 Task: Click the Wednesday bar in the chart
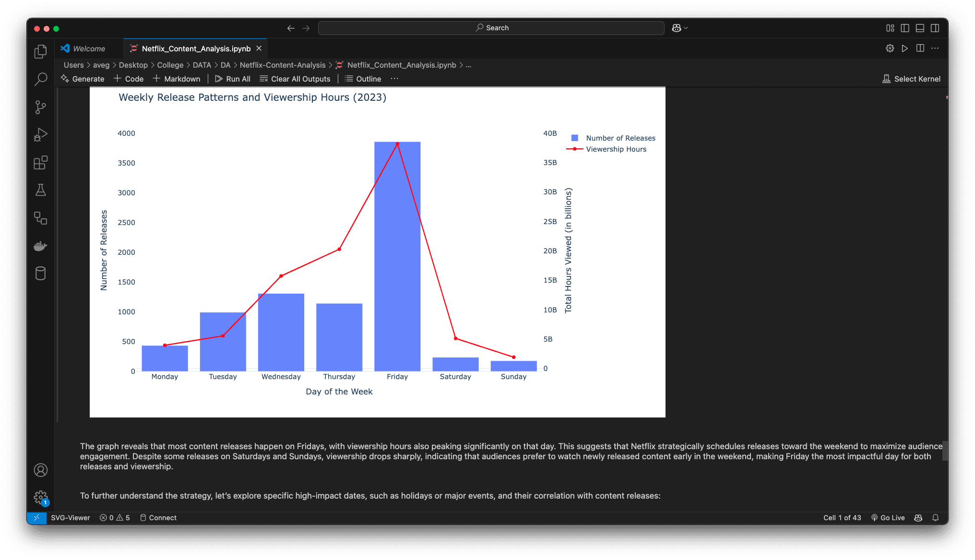(281, 333)
